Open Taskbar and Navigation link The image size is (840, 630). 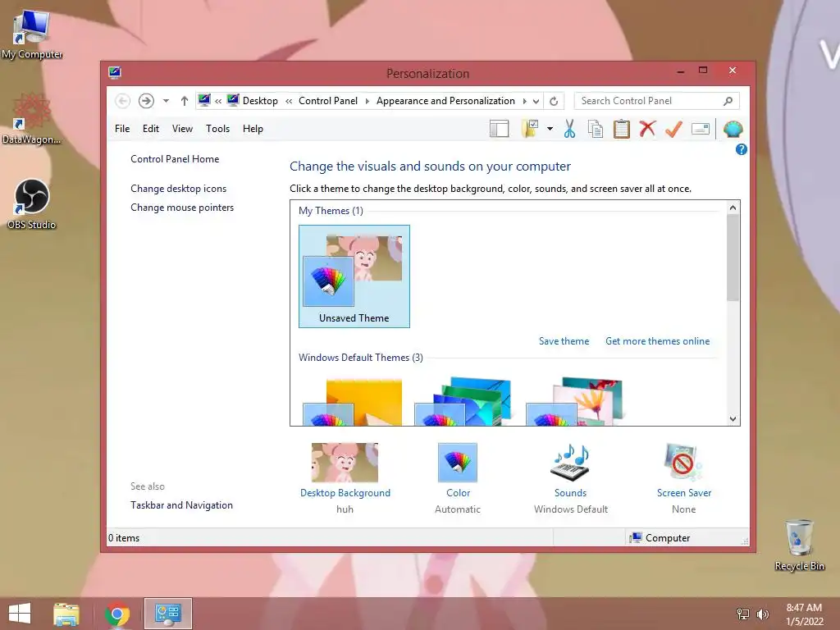pos(181,505)
